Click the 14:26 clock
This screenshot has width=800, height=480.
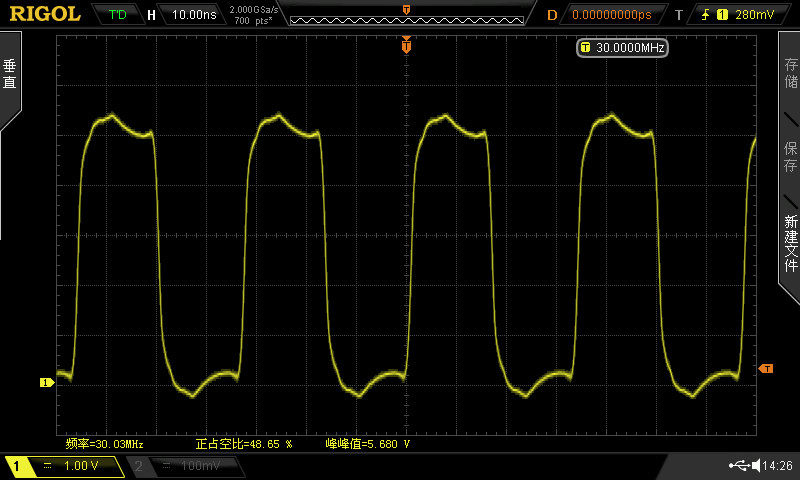click(778, 465)
